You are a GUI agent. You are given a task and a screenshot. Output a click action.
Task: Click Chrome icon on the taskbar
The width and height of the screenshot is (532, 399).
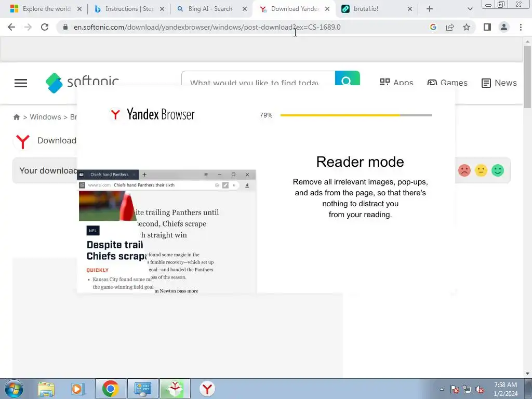(x=111, y=389)
